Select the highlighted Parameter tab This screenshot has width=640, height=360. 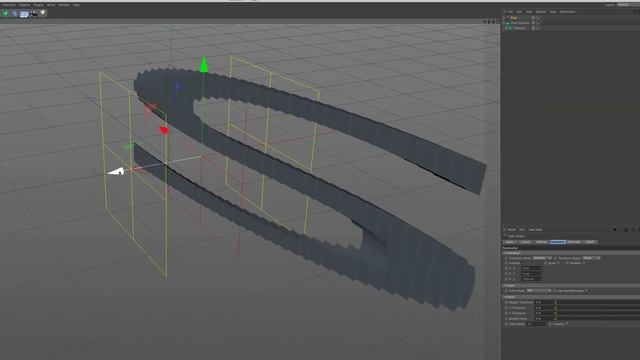558,242
